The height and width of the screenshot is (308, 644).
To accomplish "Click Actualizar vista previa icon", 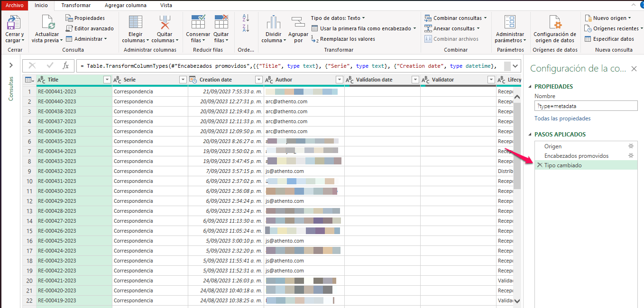I will [x=47, y=22].
